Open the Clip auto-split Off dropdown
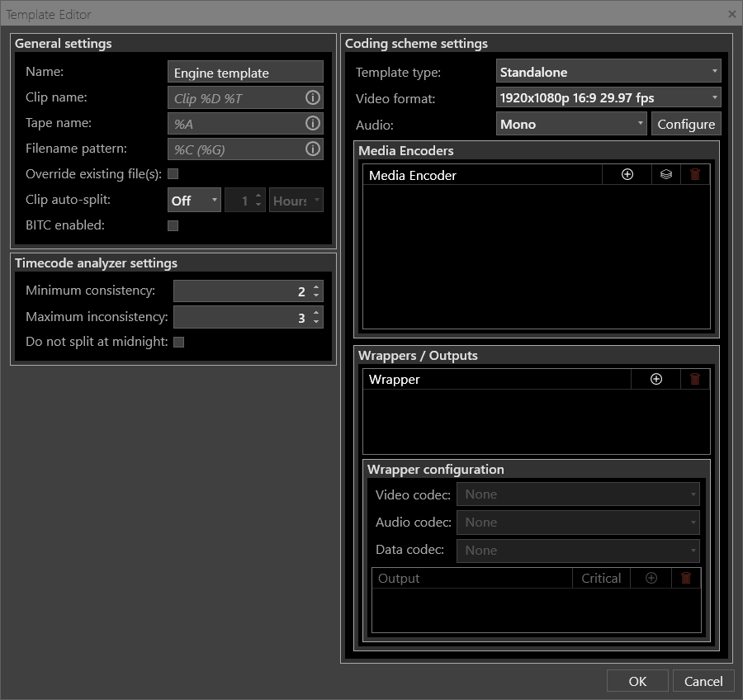This screenshot has height=700, width=743. tap(194, 200)
